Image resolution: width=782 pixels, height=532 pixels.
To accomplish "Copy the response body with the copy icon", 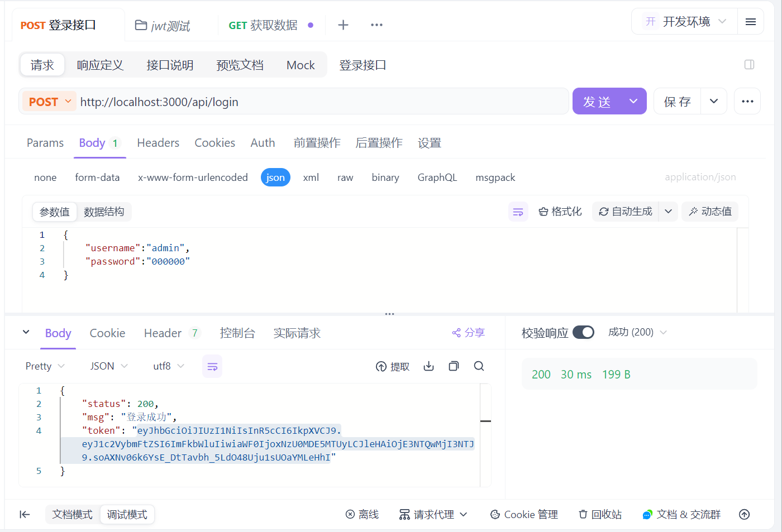I will click(x=454, y=366).
